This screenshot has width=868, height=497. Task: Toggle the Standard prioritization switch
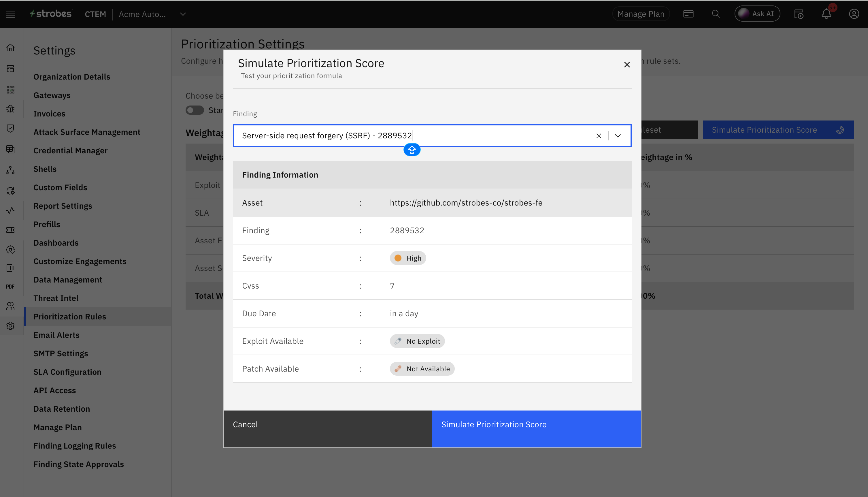[195, 110]
